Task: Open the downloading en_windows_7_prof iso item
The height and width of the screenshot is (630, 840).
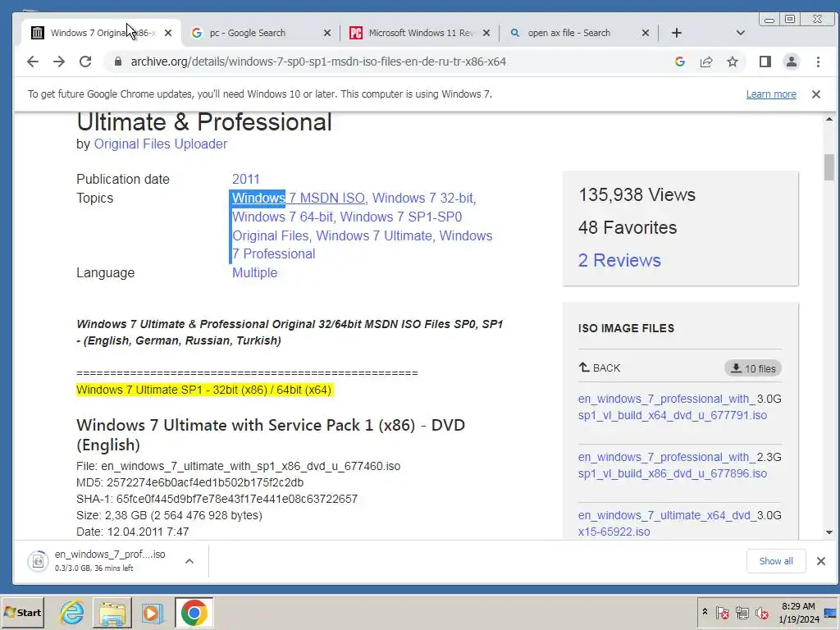Action: (x=102, y=561)
